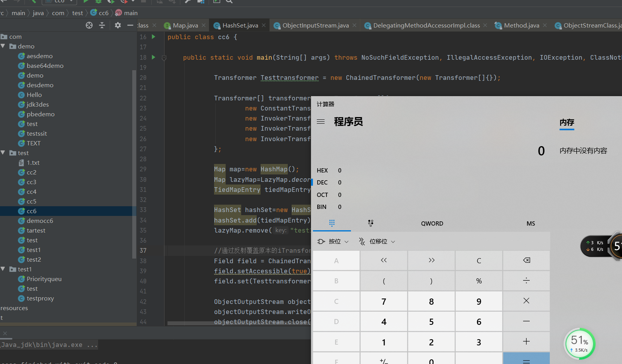
Task: Switch to DelegatingMethodAccessorImpl.class tab
Action: (x=426, y=25)
